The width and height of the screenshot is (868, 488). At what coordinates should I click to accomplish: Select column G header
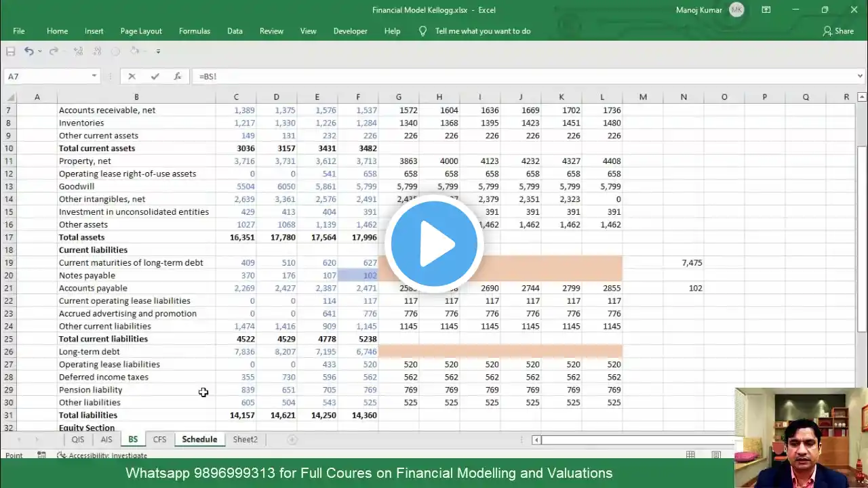pyautogui.click(x=399, y=97)
